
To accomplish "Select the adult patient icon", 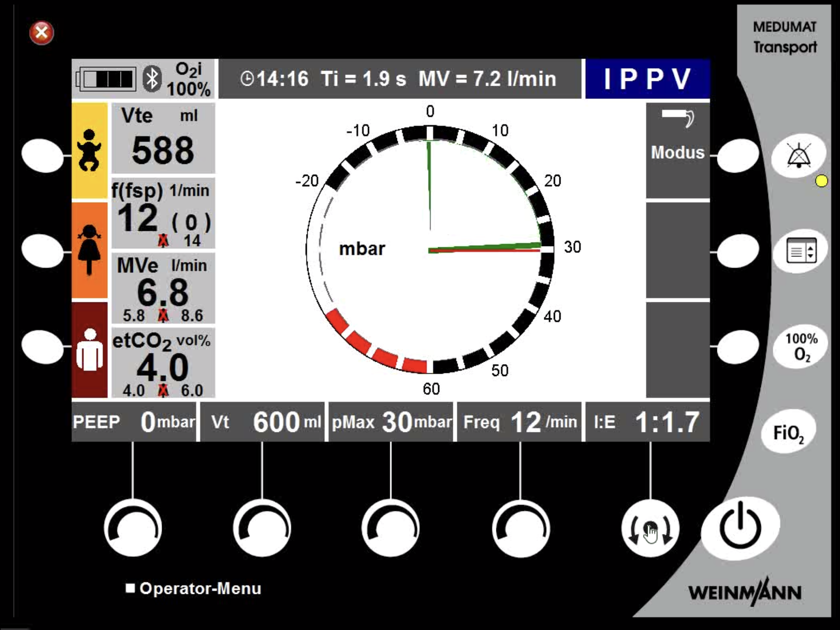I will (89, 350).
